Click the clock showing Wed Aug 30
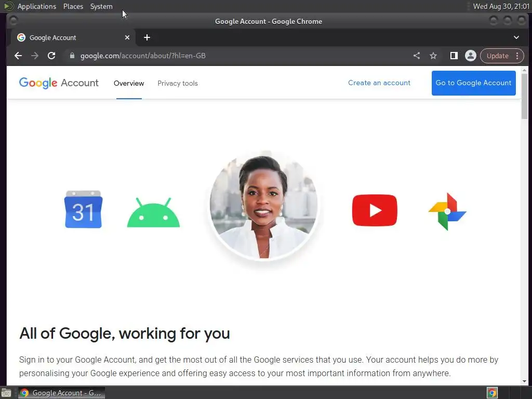The height and width of the screenshot is (399, 532). 501,6
